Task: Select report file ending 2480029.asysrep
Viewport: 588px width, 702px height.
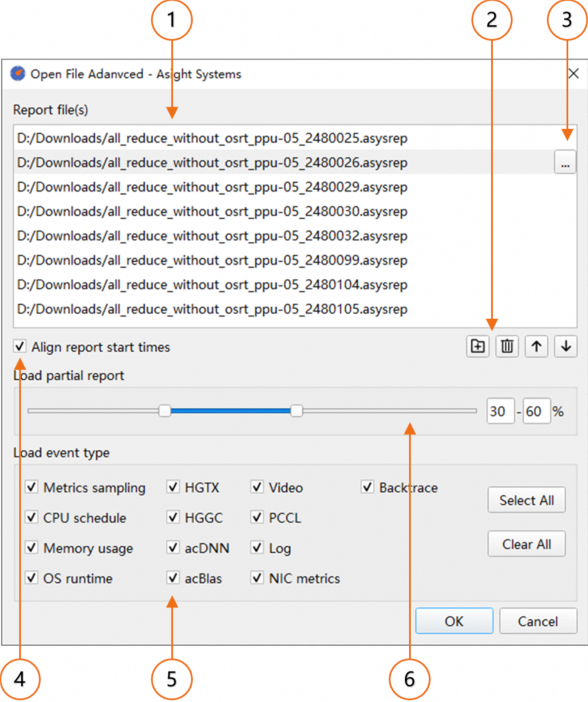Action: pos(295,187)
